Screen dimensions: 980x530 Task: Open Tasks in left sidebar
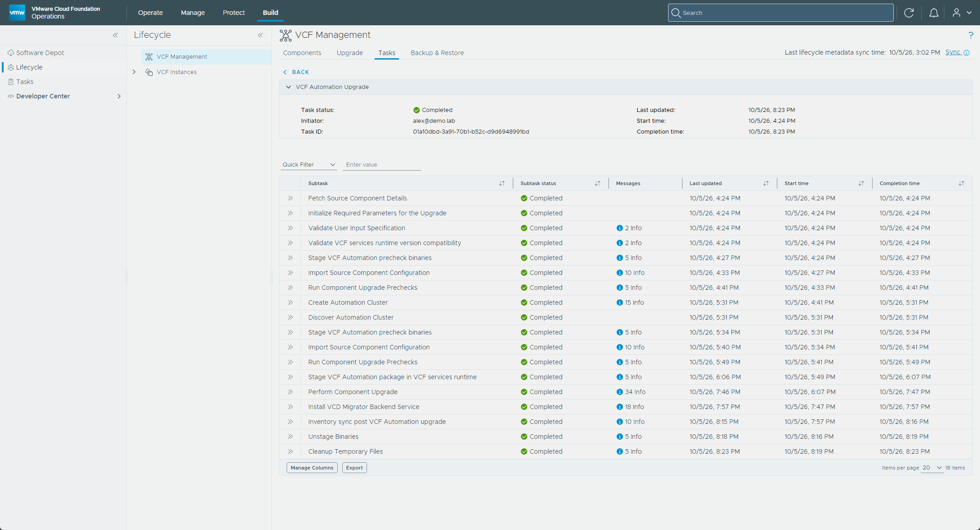(x=24, y=82)
